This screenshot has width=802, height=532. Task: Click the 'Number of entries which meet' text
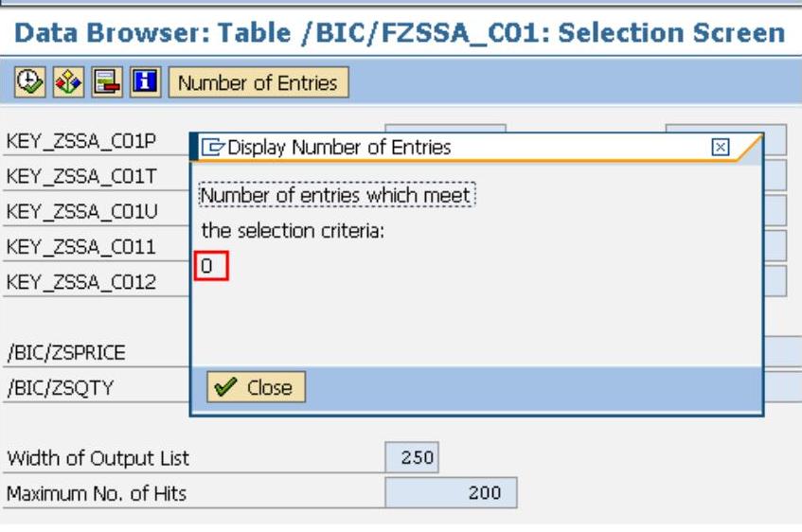click(336, 195)
